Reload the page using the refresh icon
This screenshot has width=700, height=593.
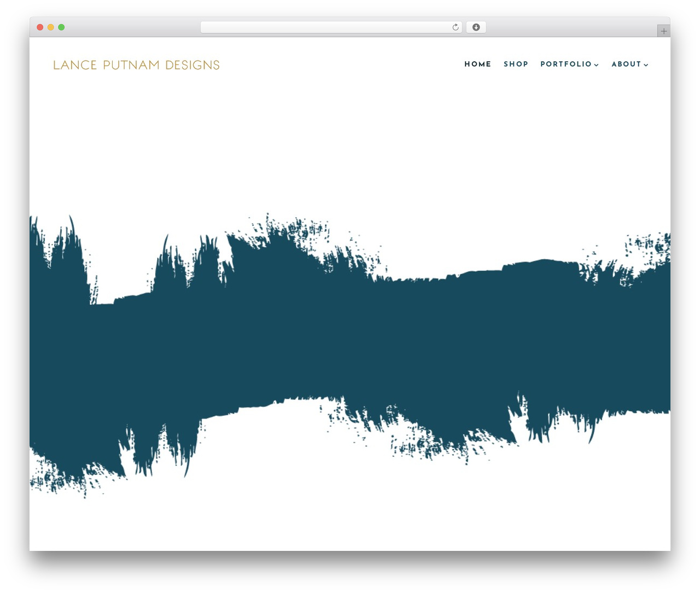[455, 27]
